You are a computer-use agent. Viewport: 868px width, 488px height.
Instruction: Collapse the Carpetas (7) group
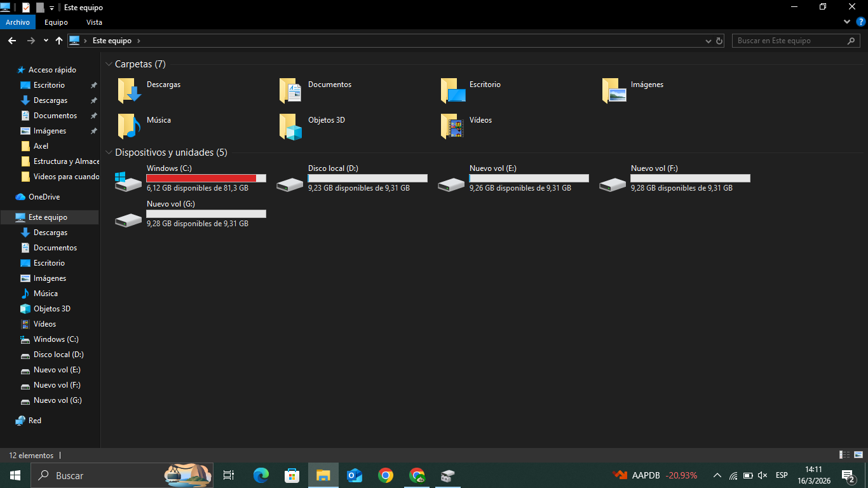click(109, 64)
